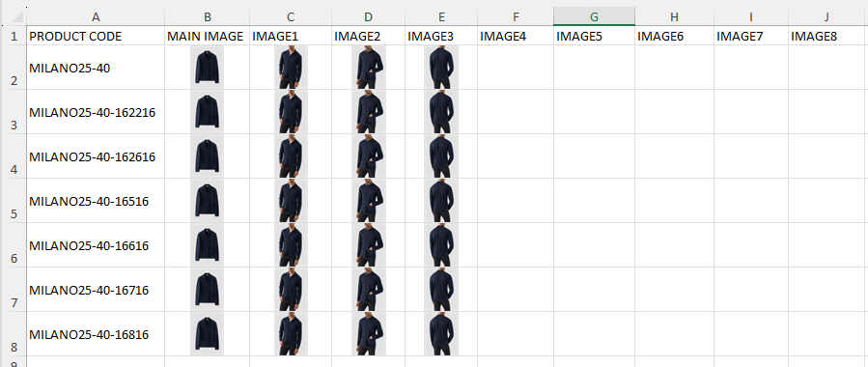Viewport: 868px width, 367px height.
Task: Select column D header
Action: (368, 17)
